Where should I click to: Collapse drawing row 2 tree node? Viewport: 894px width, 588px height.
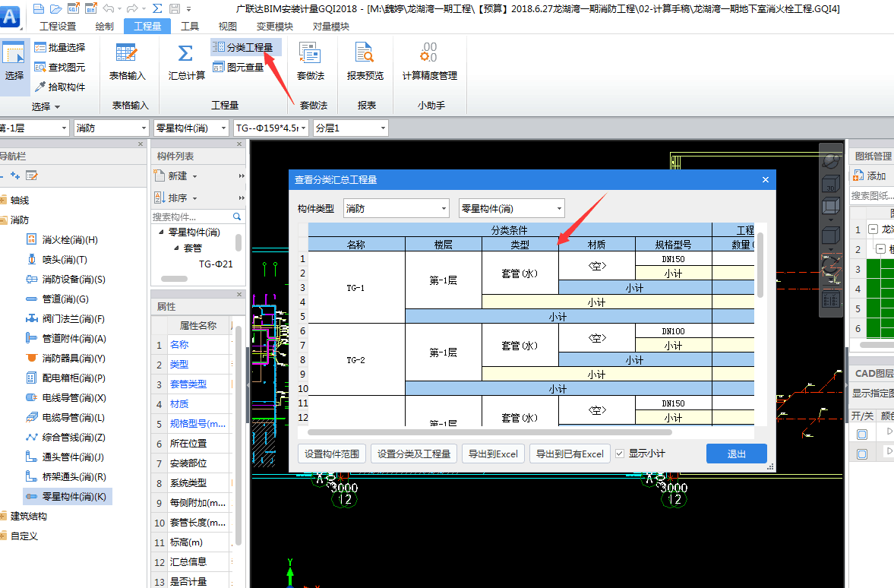coord(881,248)
